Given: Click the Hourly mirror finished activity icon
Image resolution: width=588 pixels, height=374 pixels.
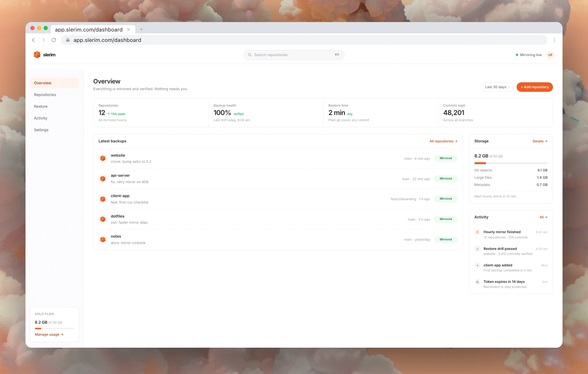Looking at the screenshot, I should [477, 232].
